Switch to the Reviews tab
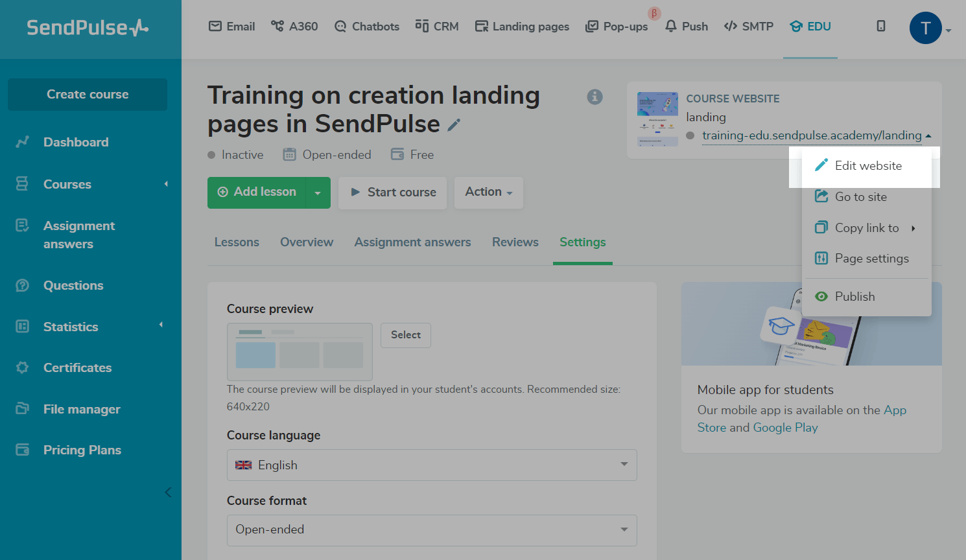The image size is (966, 560). coord(515,242)
